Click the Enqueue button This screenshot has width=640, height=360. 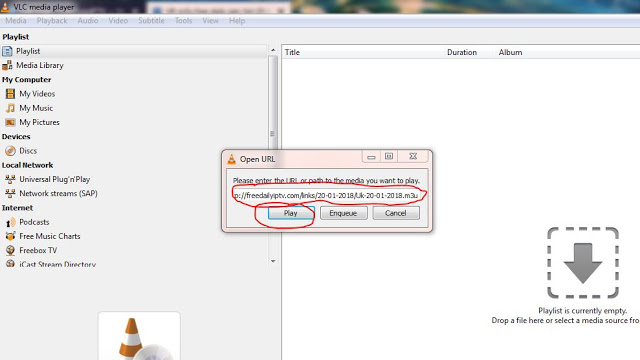[x=343, y=213]
